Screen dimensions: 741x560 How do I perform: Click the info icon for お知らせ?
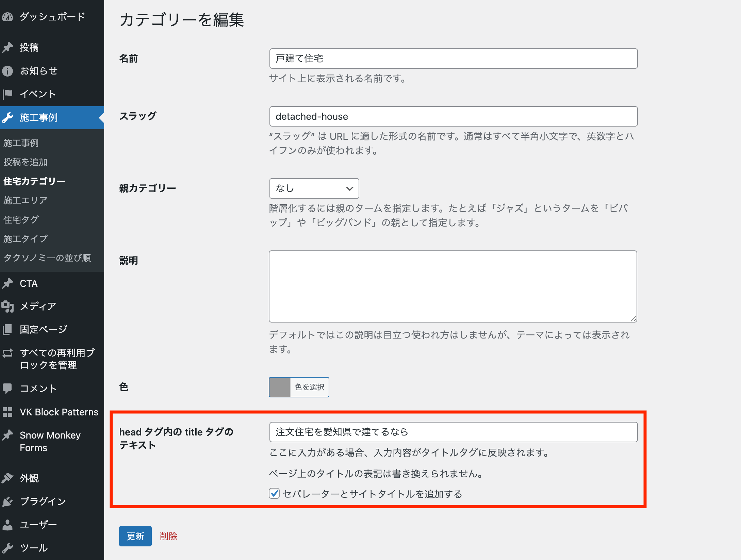(x=7, y=71)
